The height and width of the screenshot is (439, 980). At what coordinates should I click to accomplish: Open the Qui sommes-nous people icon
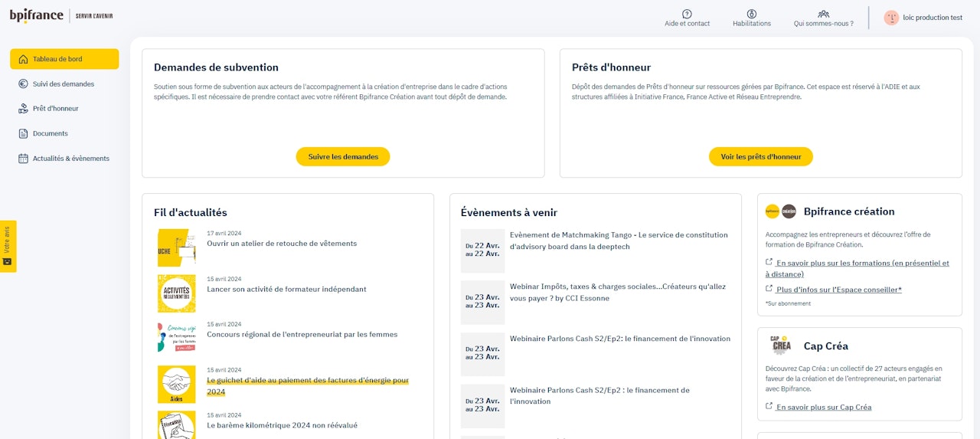point(823,13)
